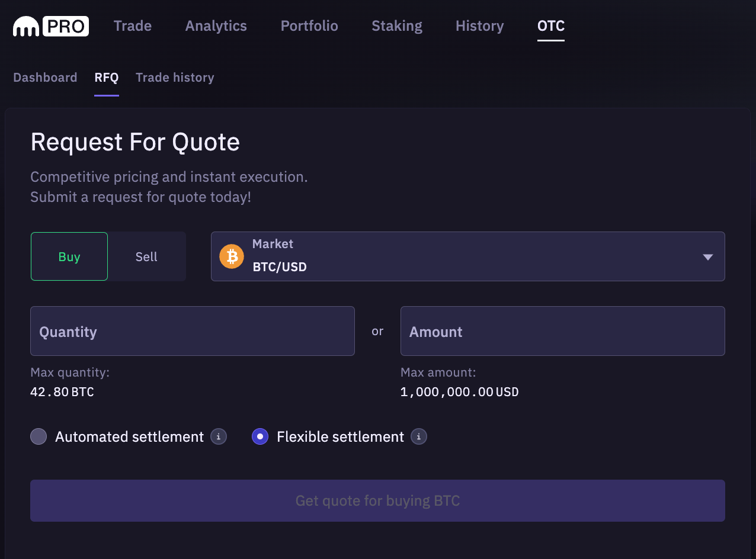Click into the Amount input field

[x=562, y=331]
